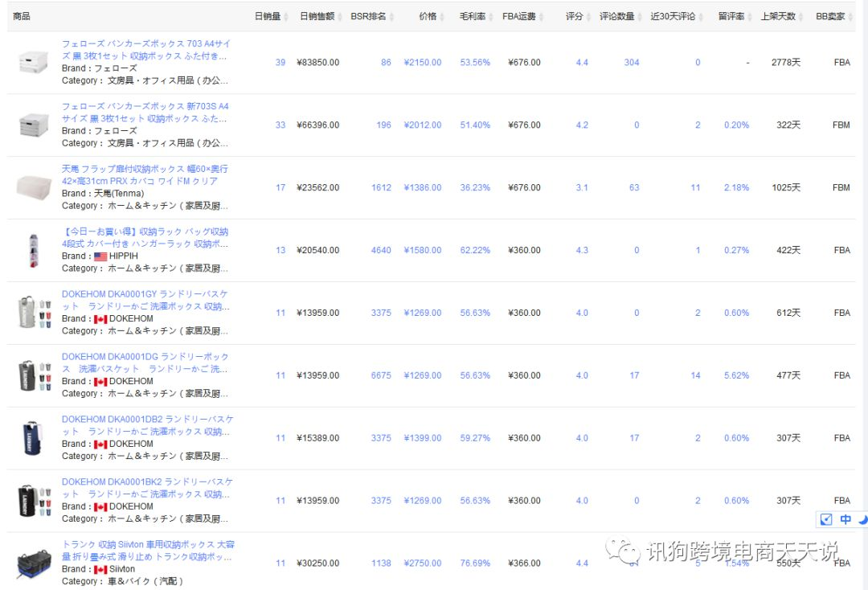Click the price link ¥2150.00
Screen dimensions: 868x590
point(423,63)
